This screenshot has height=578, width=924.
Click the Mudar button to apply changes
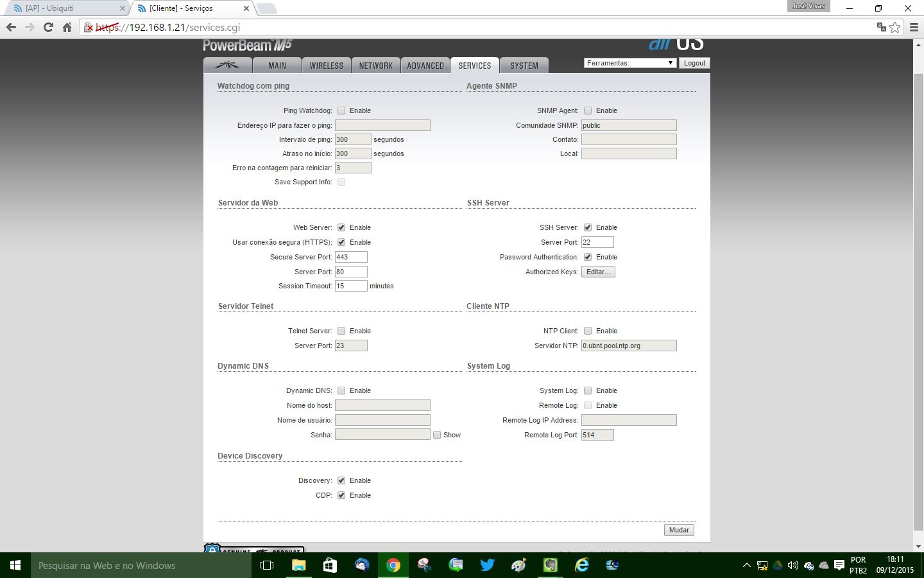pos(679,530)
